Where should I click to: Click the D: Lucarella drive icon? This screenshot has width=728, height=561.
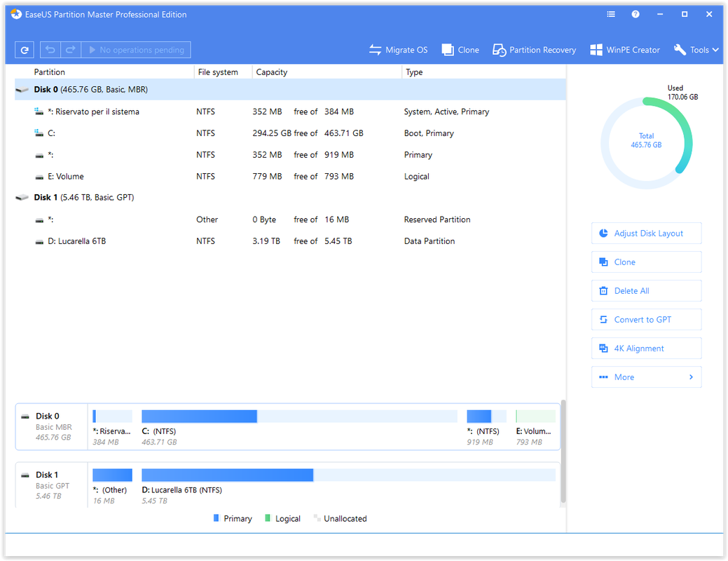pyautogui.click(x=39, y=241)
